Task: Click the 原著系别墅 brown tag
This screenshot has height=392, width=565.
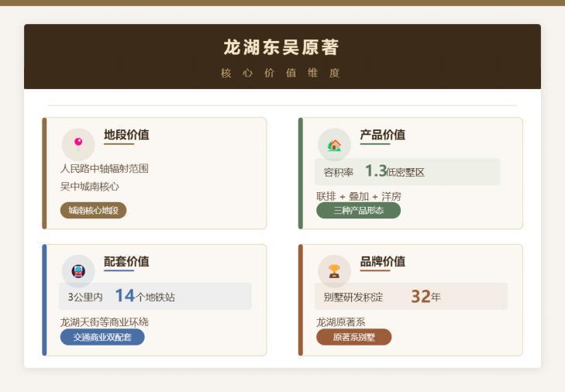Action: 354,337
